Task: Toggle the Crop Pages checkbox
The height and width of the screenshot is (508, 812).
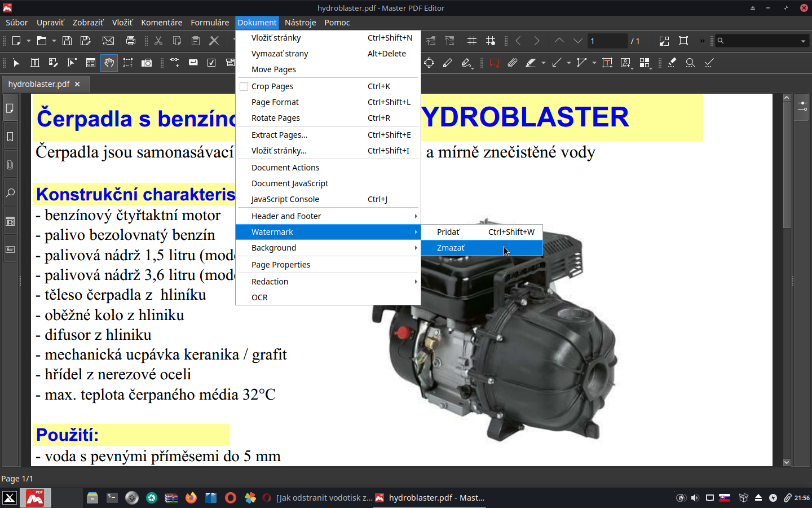Action: click(244, 86)
